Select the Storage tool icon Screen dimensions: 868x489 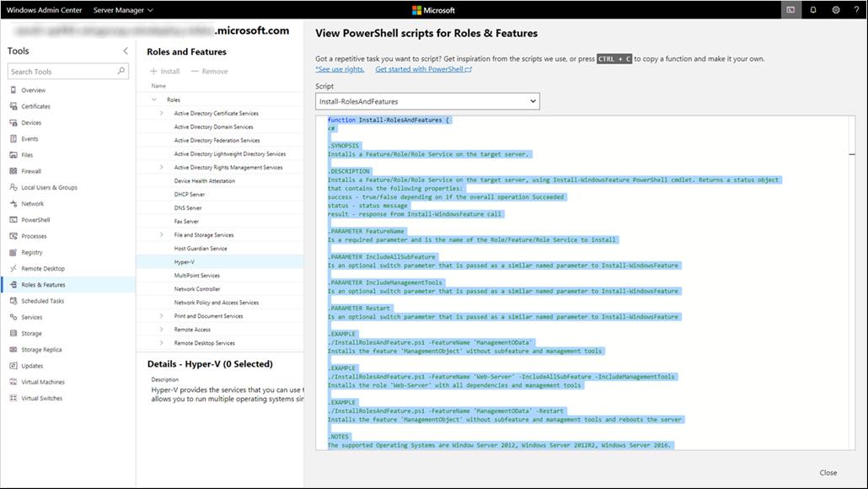(x=13, y=333)
